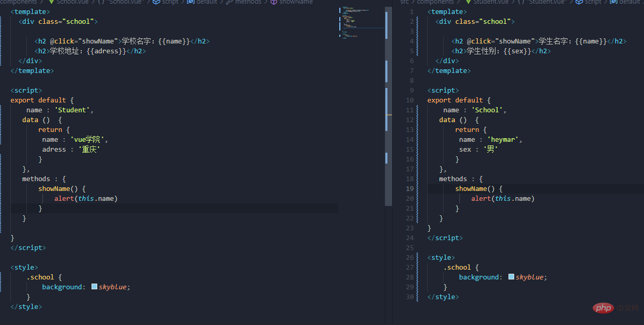
Task: Click line number 1 in the right editor gutter
Action: coord(412,11)
